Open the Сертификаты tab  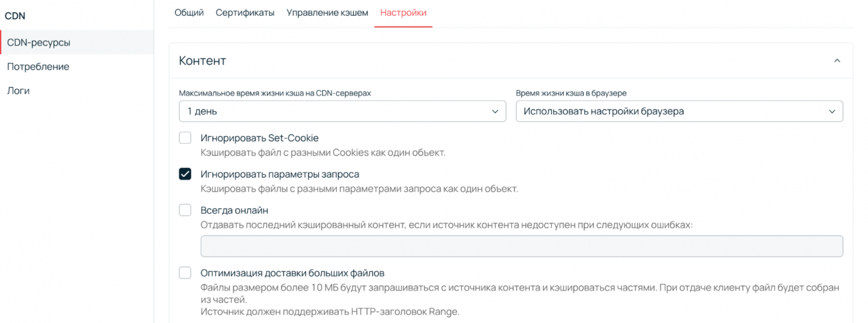245,12
